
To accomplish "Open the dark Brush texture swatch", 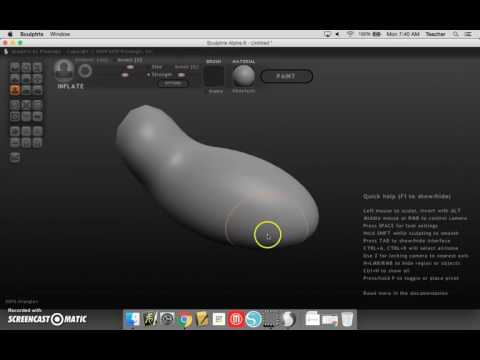I will [x=214, y=76].
